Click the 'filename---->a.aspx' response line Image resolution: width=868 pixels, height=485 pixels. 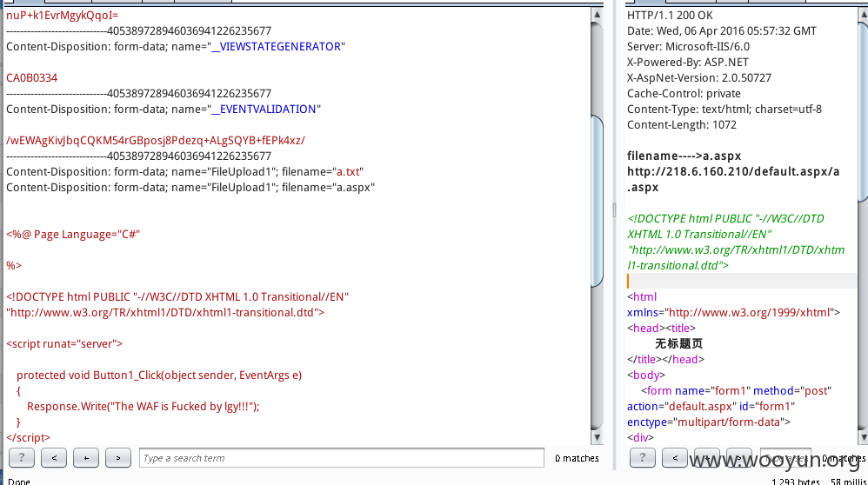click(684, 156)
